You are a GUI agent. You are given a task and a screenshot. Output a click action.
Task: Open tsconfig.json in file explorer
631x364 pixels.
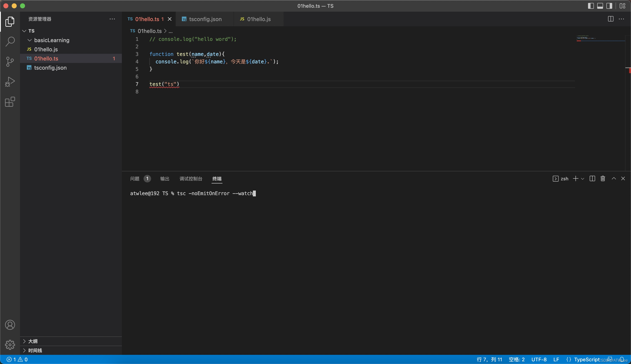tap(71, 68)
